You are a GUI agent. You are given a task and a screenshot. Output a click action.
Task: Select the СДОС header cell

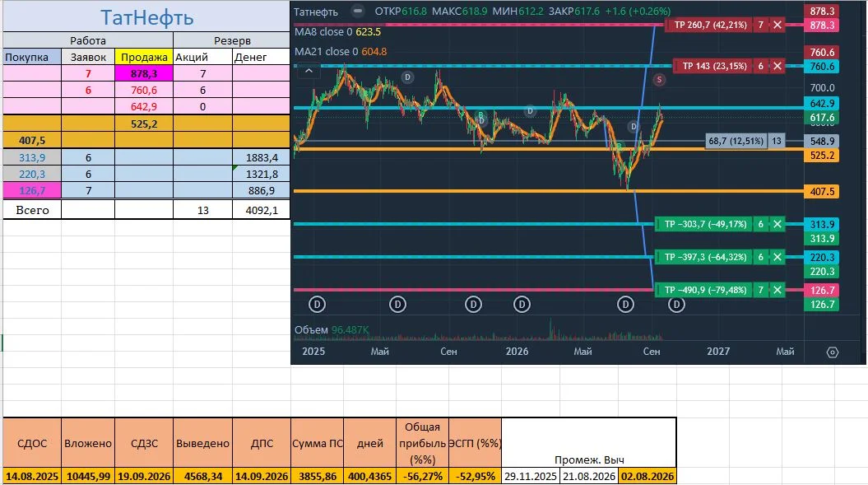pos(32,444)
